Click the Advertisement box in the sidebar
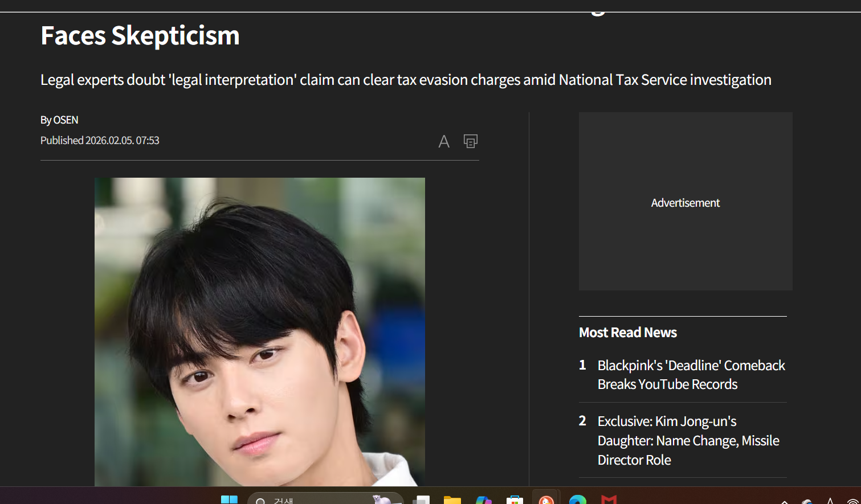861x504 pixels. 685,202
